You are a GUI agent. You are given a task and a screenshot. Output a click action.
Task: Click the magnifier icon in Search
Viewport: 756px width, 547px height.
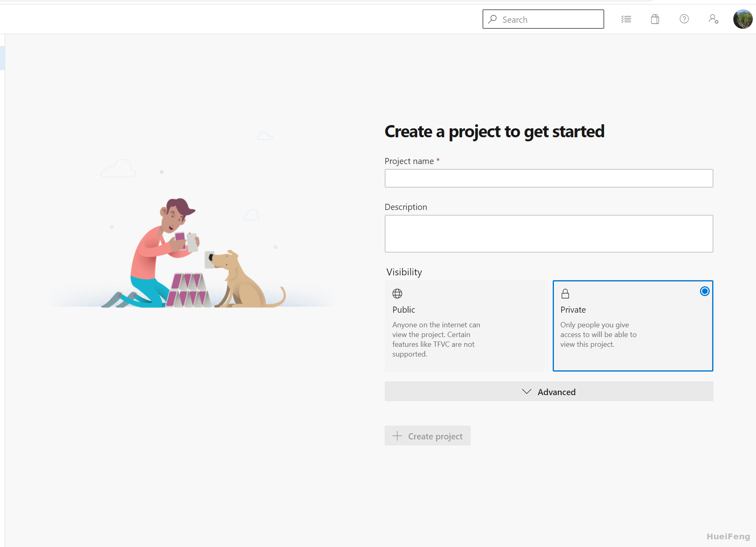(x=492, y=19)
